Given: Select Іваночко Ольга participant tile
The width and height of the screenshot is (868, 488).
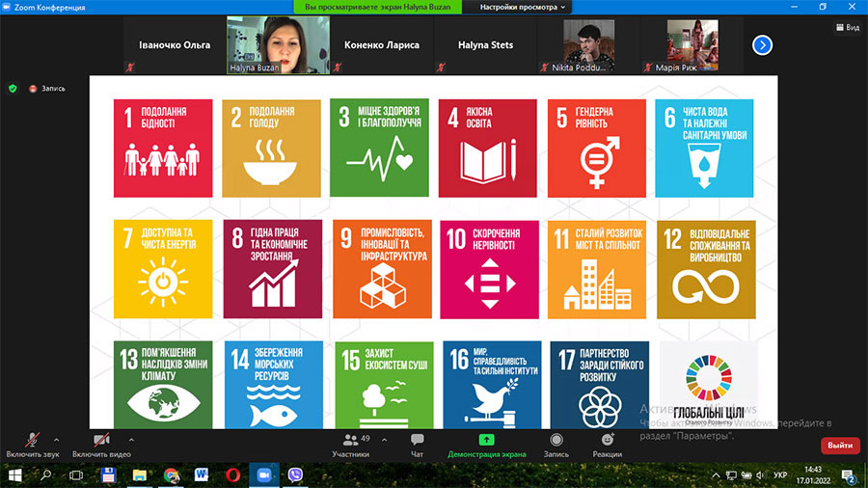Looking at the screenshot, I should pos(175,44).
